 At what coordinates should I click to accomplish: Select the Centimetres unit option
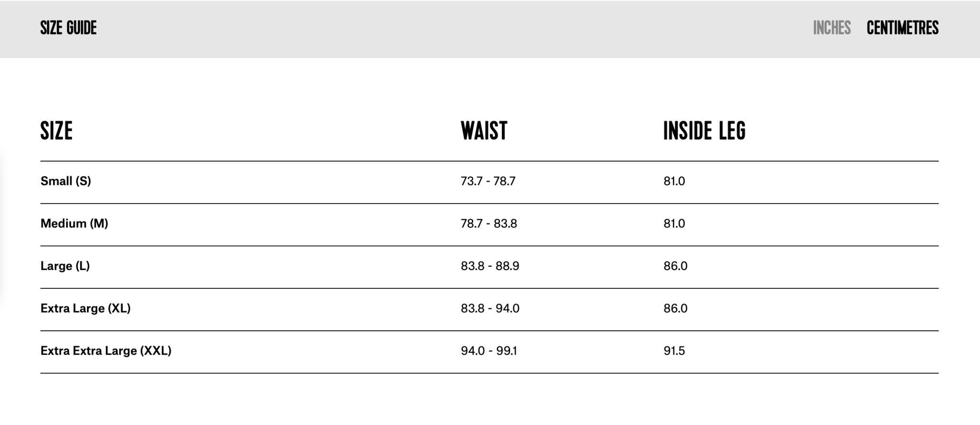[902, 28]
